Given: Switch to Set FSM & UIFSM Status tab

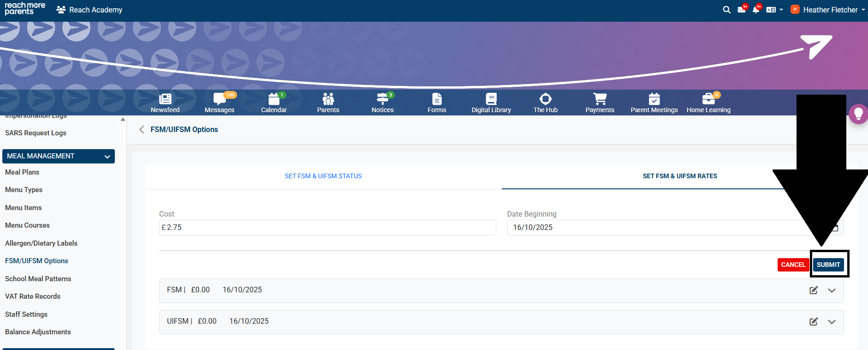Looking at the screenshot, I should coord(323,176).
